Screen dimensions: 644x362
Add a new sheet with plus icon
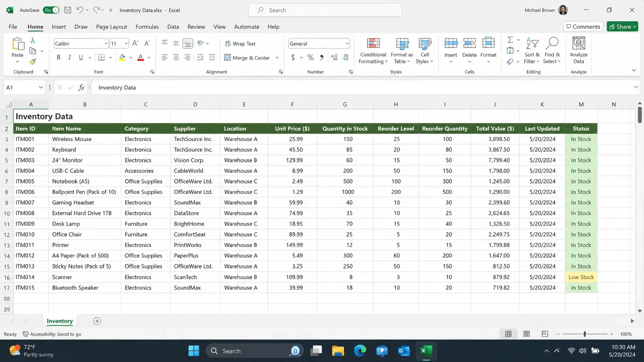click(x=97, y=321)
